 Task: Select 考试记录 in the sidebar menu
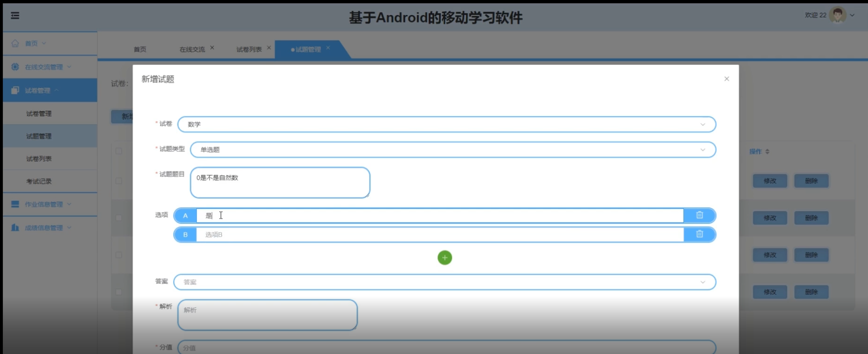point(39,181)
